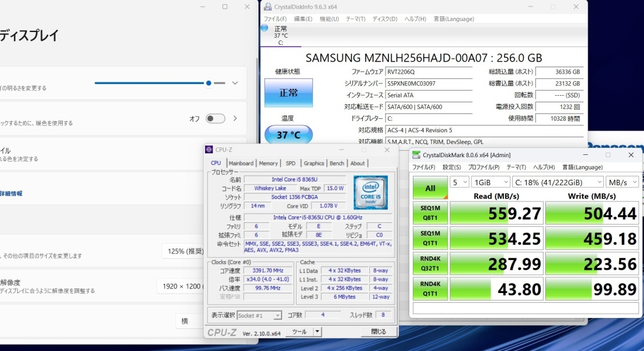The height and width of the screenshot is (351, 644).
Task: Open the 詳細情報 link in Display settings
Action: tap(11, 193)
